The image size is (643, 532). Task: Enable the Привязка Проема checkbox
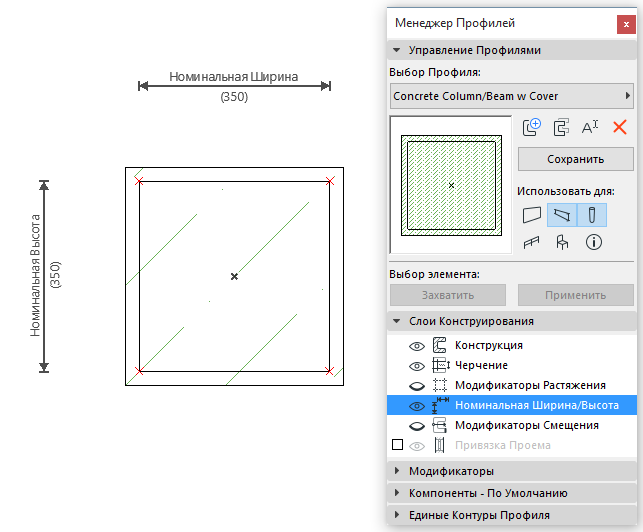point(397,445)
